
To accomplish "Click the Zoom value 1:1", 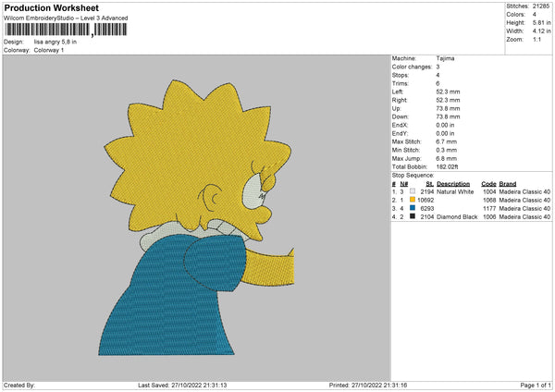I will pos(536,39).
